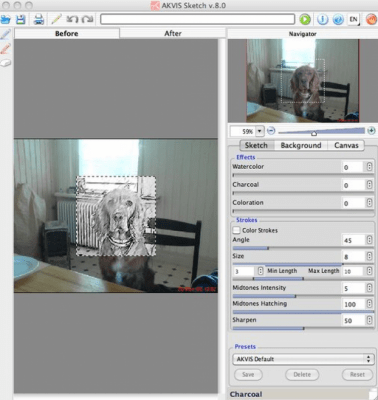Open program info with the blue 'i' icon

pos(322,19)
